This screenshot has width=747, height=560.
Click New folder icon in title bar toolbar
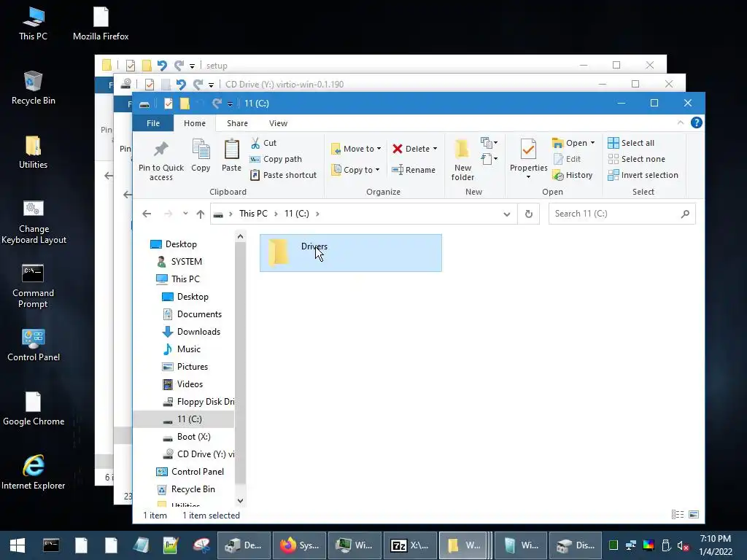[185, 104]
